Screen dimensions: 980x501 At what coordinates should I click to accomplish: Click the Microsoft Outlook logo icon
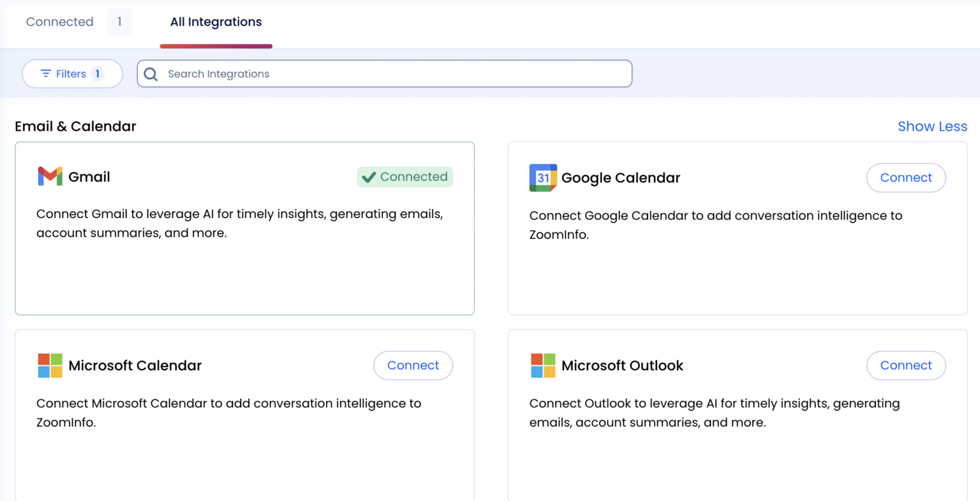(x=543, y=365)
